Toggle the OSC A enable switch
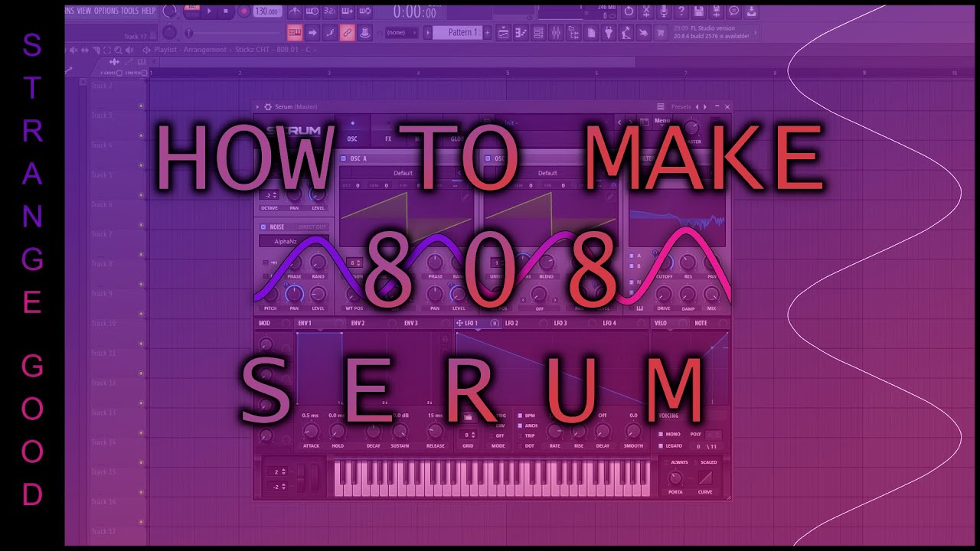This screenshot has width=980, height=551. (x=343, y=158)
